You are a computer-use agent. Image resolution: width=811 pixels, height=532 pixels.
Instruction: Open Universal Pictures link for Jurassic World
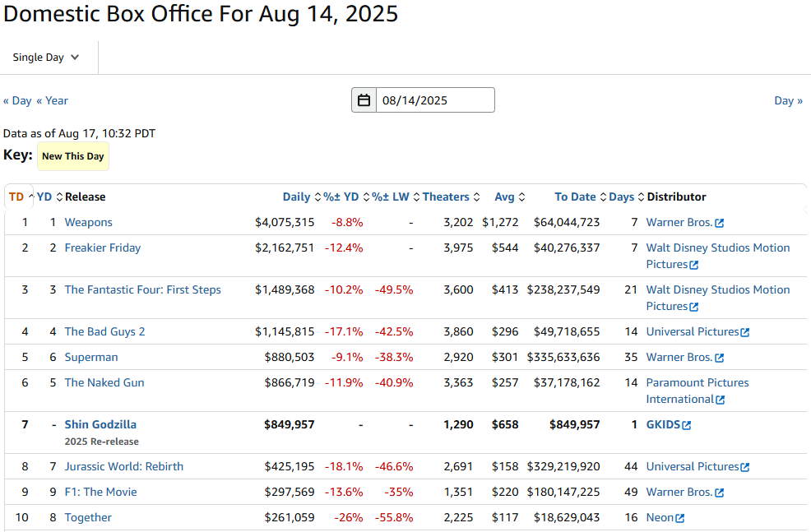point(693,466)
